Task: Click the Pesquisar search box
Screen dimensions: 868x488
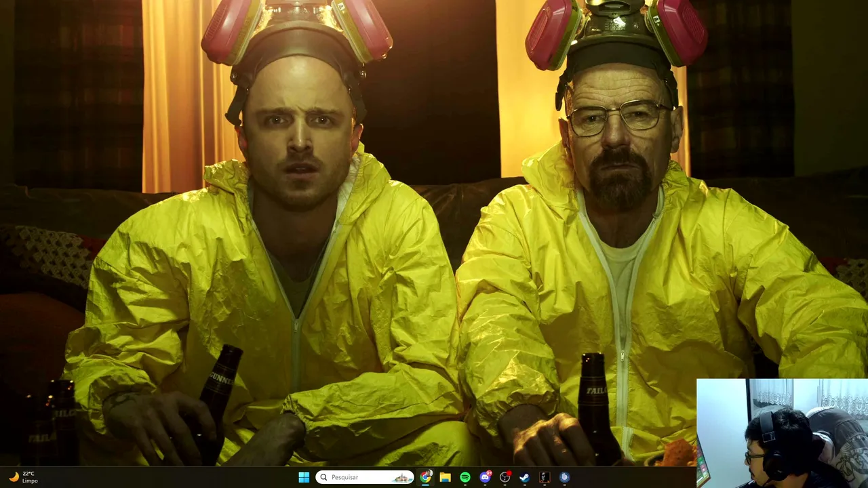Action: (364, 477)
